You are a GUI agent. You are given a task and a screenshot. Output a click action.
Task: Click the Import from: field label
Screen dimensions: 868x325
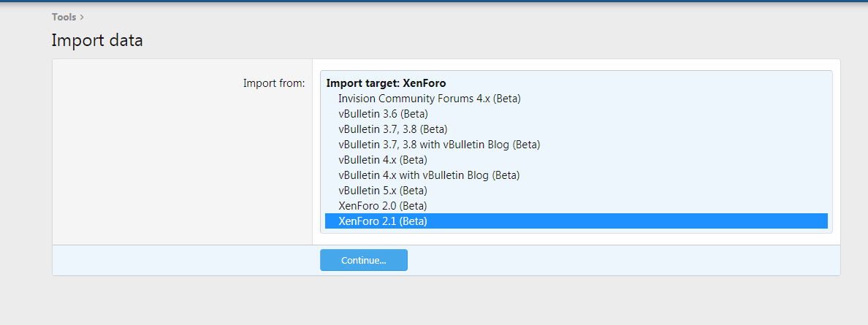[x=274, y=83]
